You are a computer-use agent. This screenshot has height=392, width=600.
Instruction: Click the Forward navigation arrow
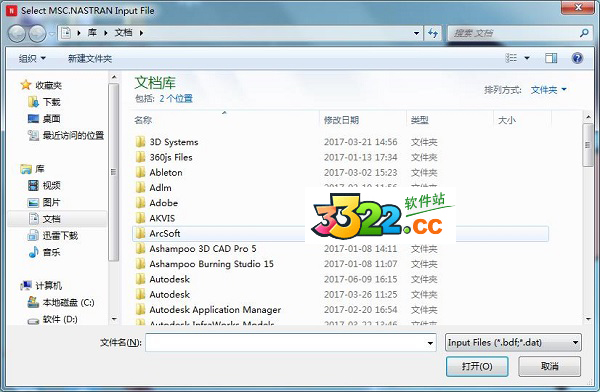click(37, 34)
